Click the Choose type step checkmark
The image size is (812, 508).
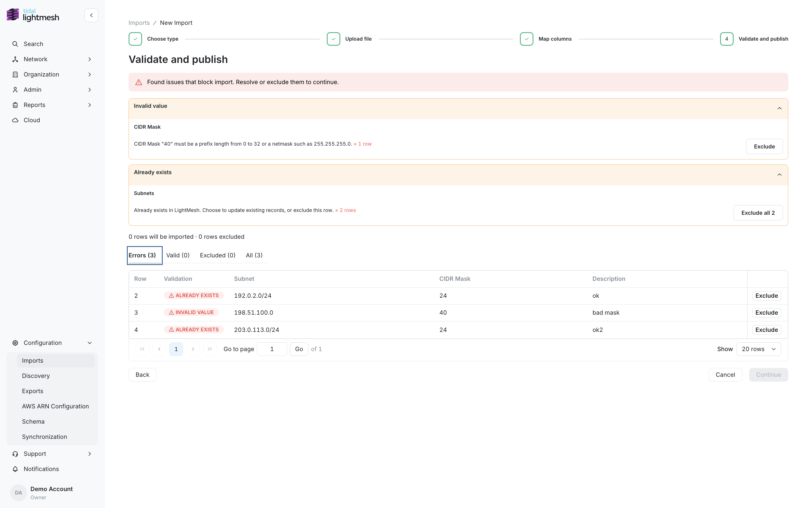tap(135, 39)
